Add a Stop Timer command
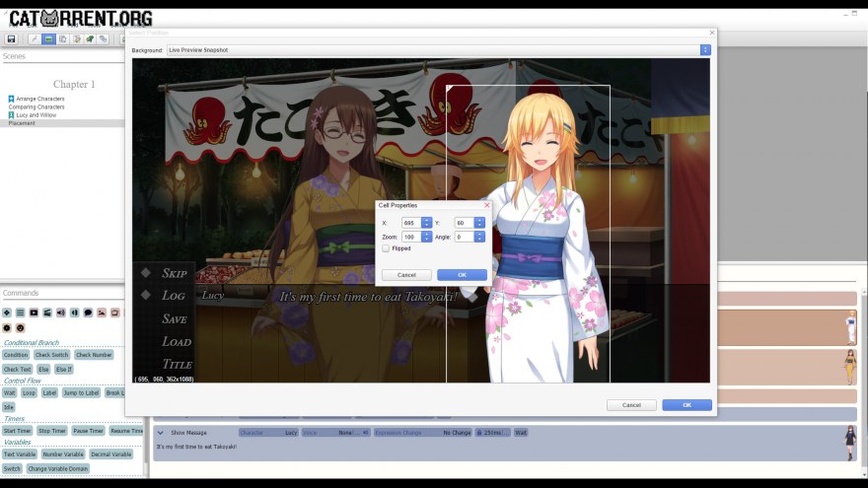 pyautogui.click(x=52, y=431)
